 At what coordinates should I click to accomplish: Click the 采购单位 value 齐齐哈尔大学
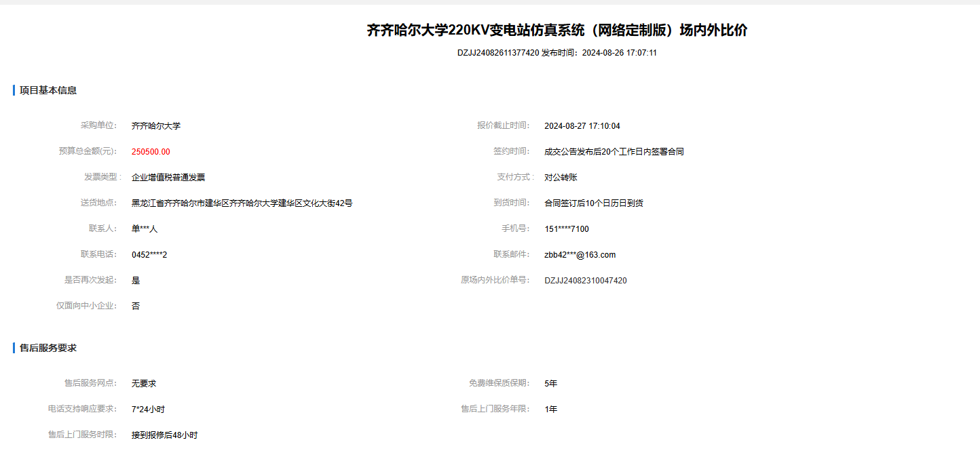pos(156,126)
